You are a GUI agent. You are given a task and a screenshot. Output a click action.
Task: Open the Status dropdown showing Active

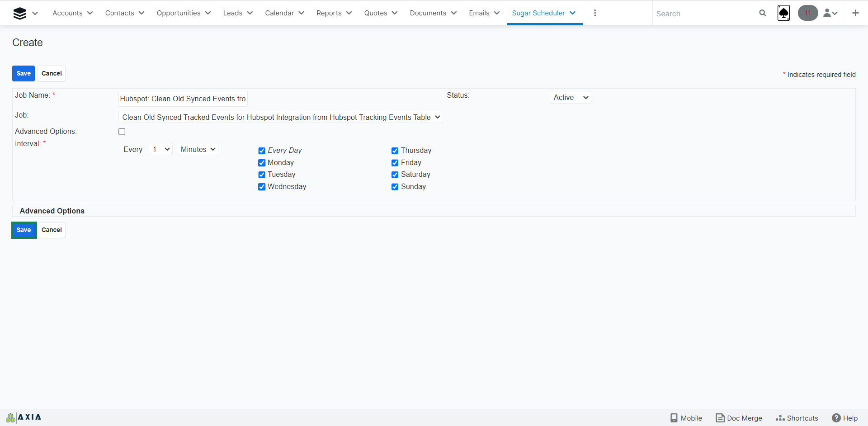[571, 97]
